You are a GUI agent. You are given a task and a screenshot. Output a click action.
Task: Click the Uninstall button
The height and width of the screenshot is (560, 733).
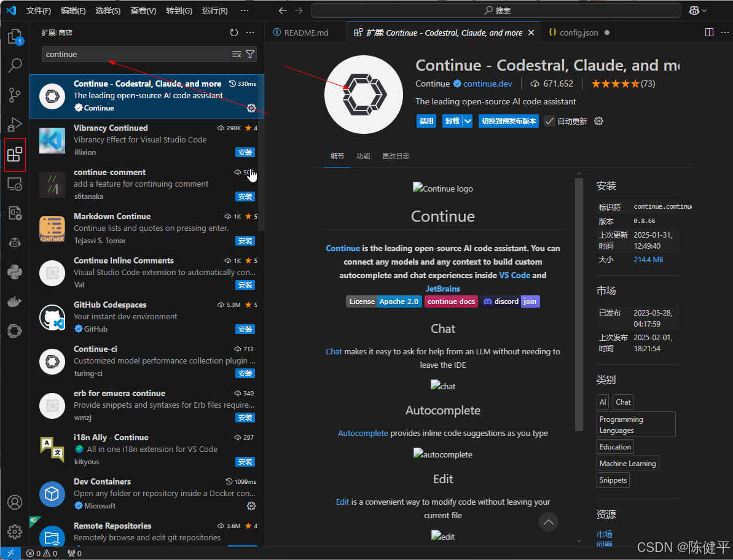point(452,121)
